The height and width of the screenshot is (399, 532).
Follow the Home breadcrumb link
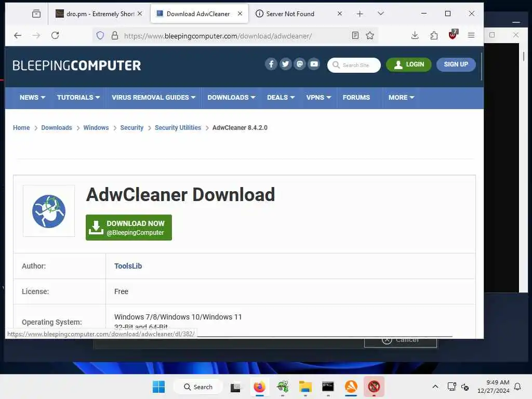coord(21,128)
